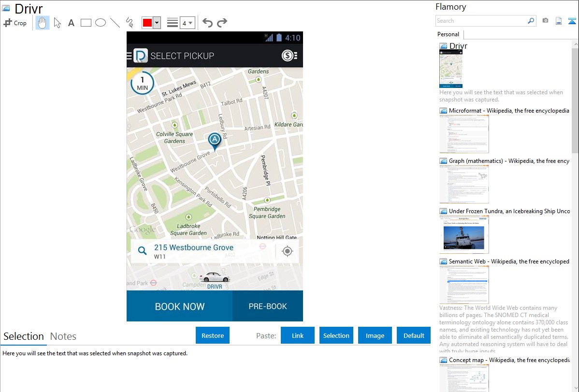Image resolution: width=579 pixels, height=392 pixels.
Task: Select the text annotation tool
Action: pyautogui.click(x=71, y=23)
